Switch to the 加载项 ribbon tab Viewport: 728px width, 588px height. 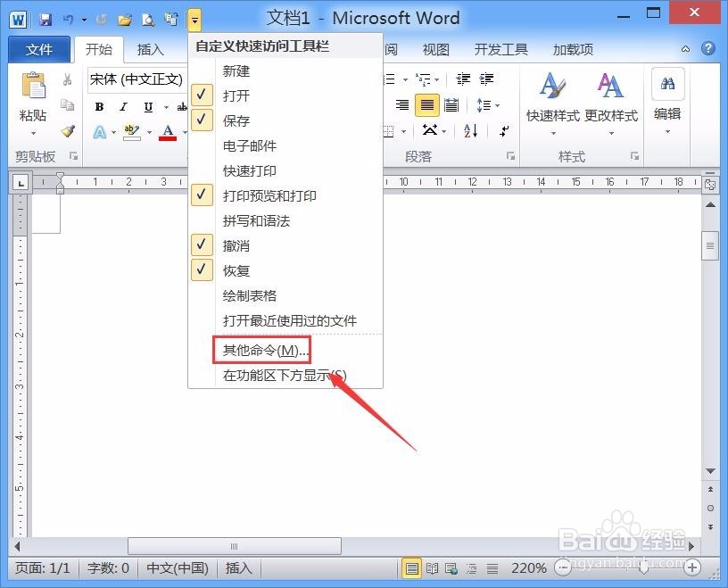573,49
